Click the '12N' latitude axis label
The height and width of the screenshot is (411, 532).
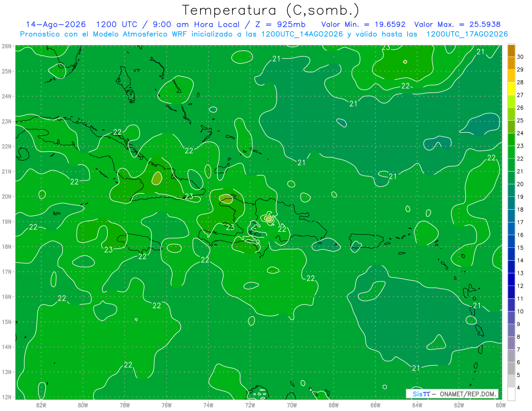click(x=6, y=397)
